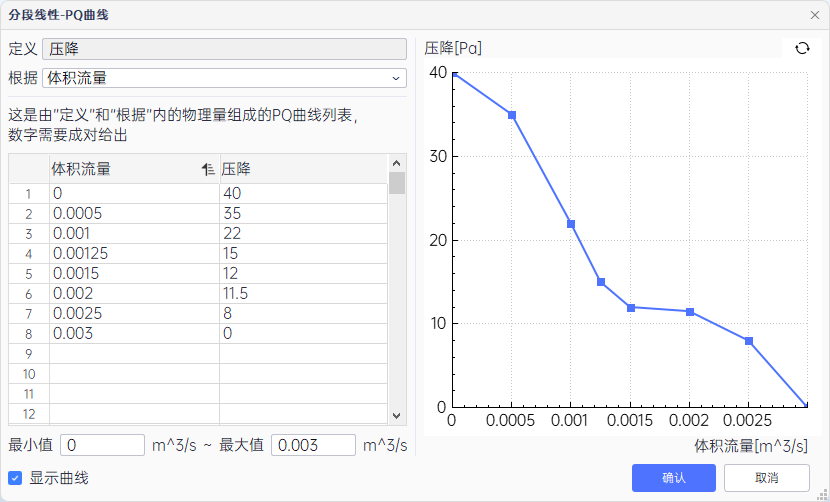This screenshot has height=502, width=830.
Task: Click the table scrollbar up arrow
Action: (x=397, y=163)
